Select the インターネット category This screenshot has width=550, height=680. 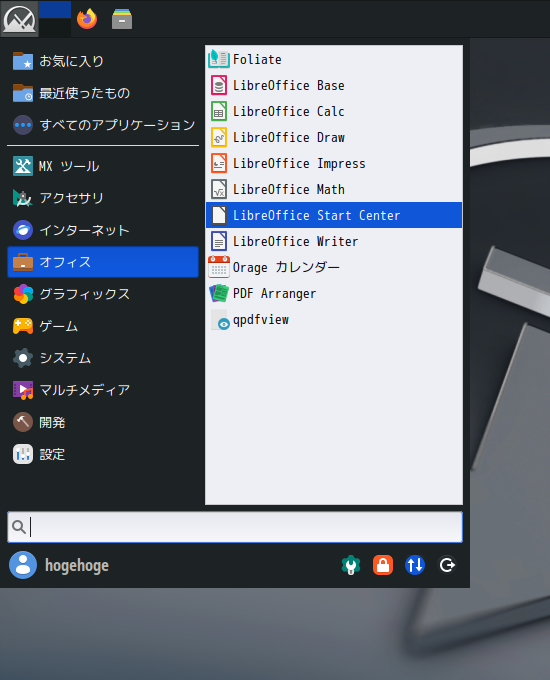tap(103, 230)
